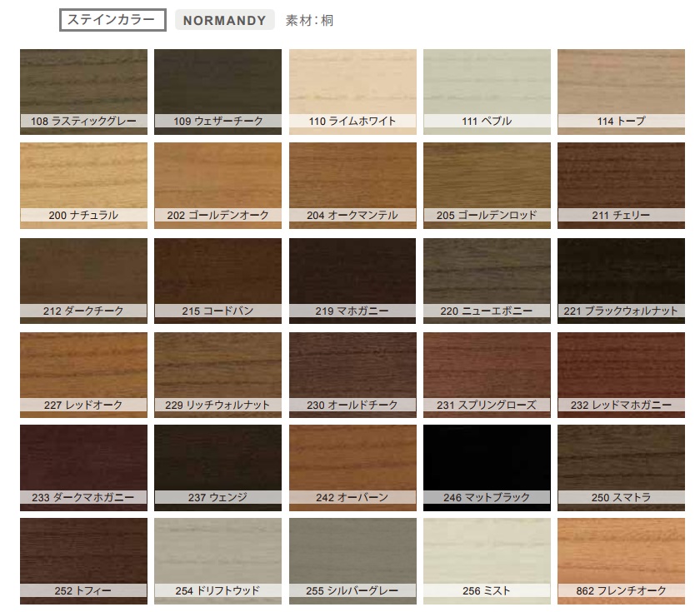
Task: Pick the 108 ラスティックグレー swatch
Action: click(x=83, y=92)
